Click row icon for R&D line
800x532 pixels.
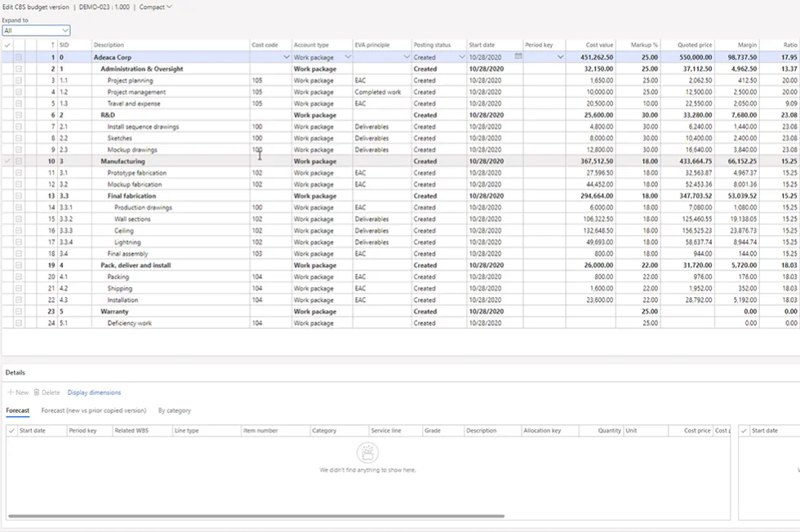point(19,115)
